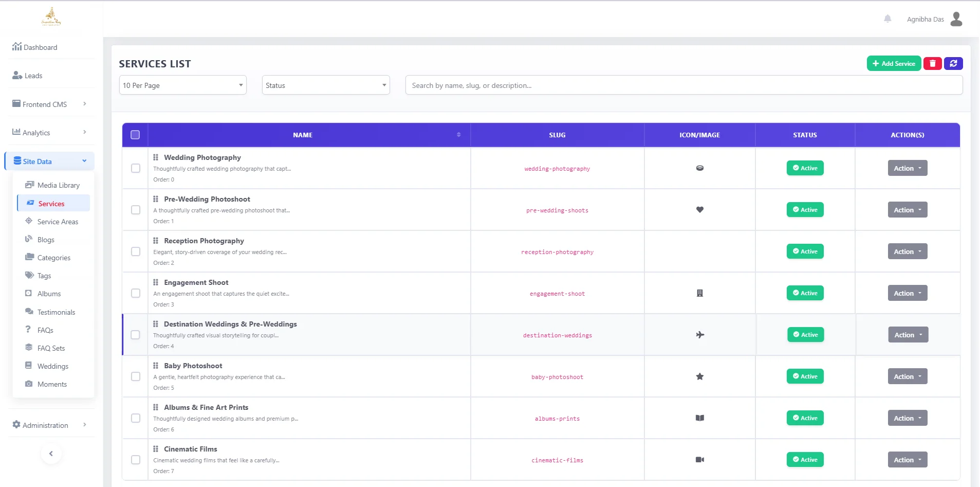Expand the Administration sidebar section
The image size is (980, 487).
[49, 425]
